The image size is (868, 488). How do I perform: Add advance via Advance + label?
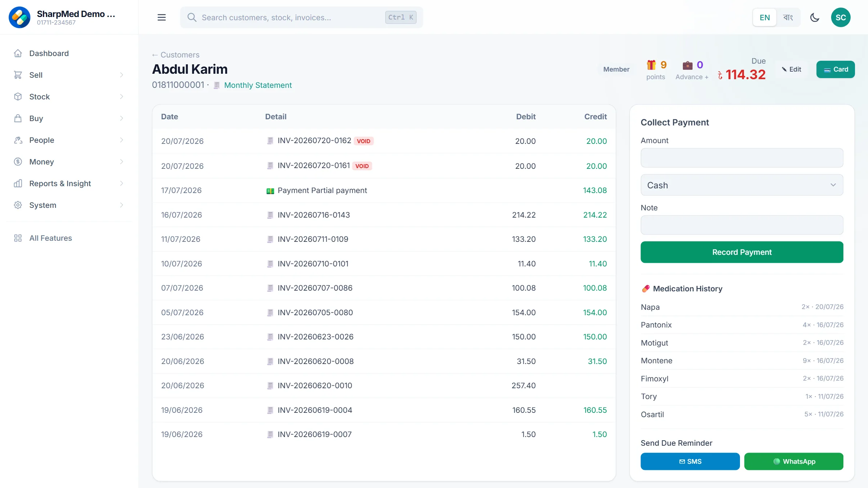(692, 77)
